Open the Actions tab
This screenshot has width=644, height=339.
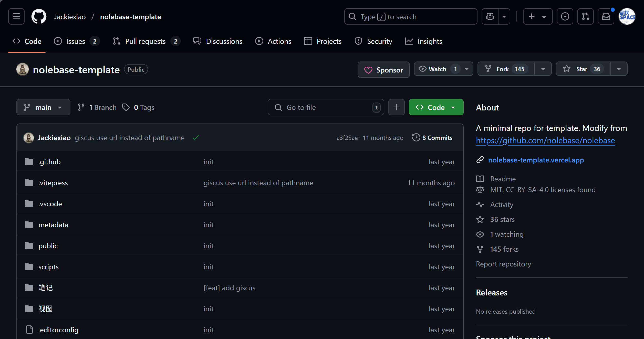point(273,41)
